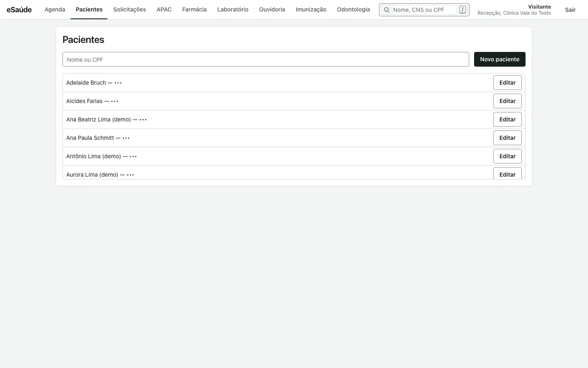Click the Ana Beatriz Lima (demo) name
The width and height of the screenshot is (588, 368).
click(x=98, y=119)
